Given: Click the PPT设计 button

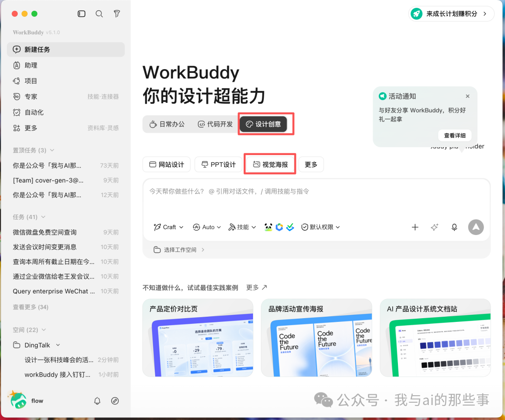Looking at the screenshot, I should (x=219, y=165).
